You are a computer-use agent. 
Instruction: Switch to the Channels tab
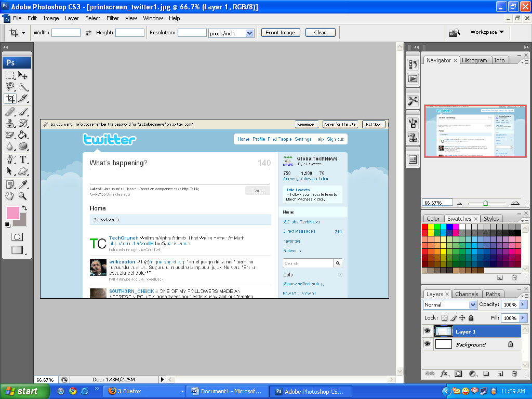click(467, 294)
